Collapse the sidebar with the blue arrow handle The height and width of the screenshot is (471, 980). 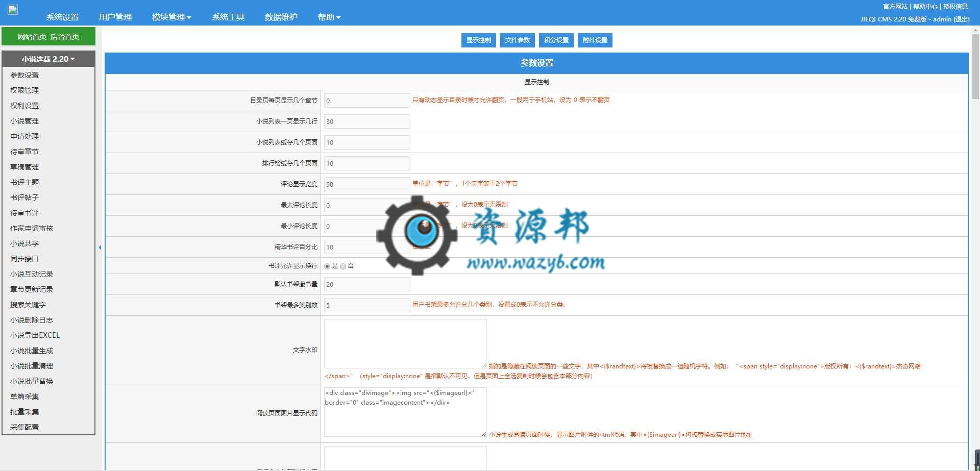[100, 247]
